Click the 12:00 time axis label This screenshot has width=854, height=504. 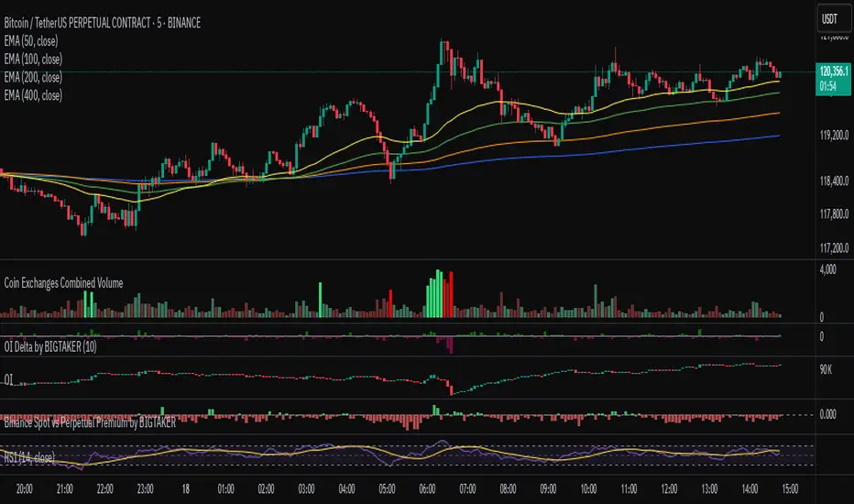(x=669, y=488)
